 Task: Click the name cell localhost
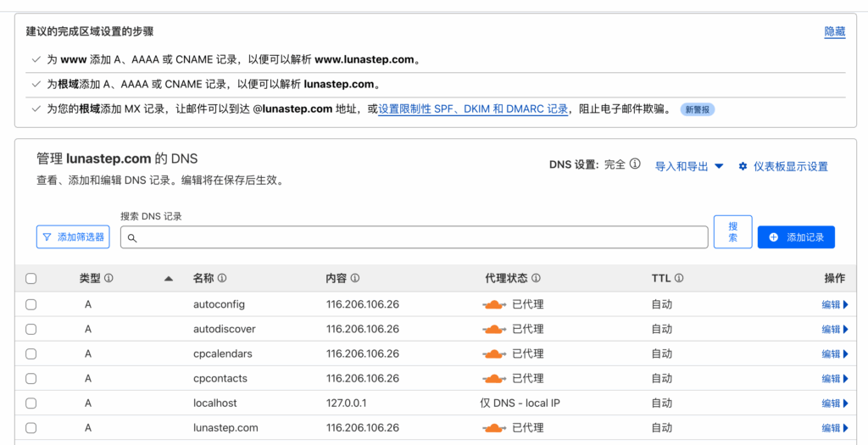point(214,403)
